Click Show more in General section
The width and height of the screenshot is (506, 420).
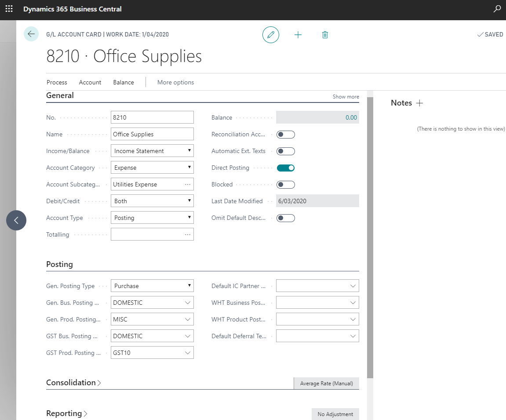[x=346, y=97]
